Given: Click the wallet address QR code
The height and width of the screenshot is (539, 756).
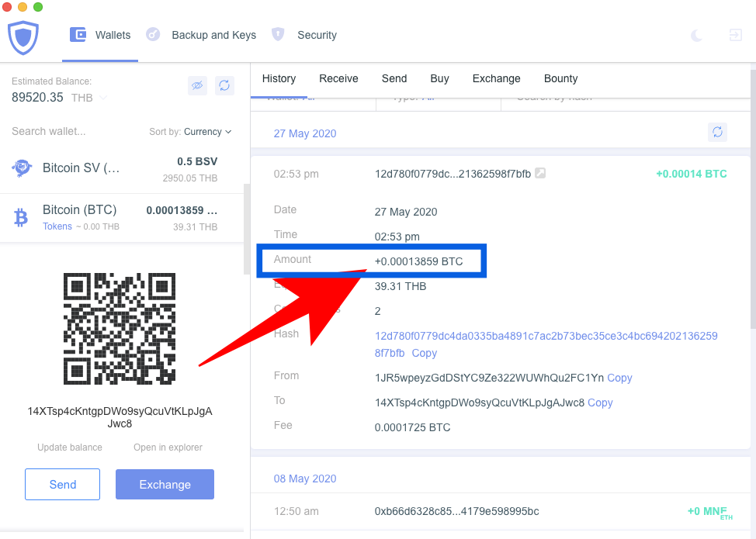Looking at the screenshot, I should coord(120,329).
